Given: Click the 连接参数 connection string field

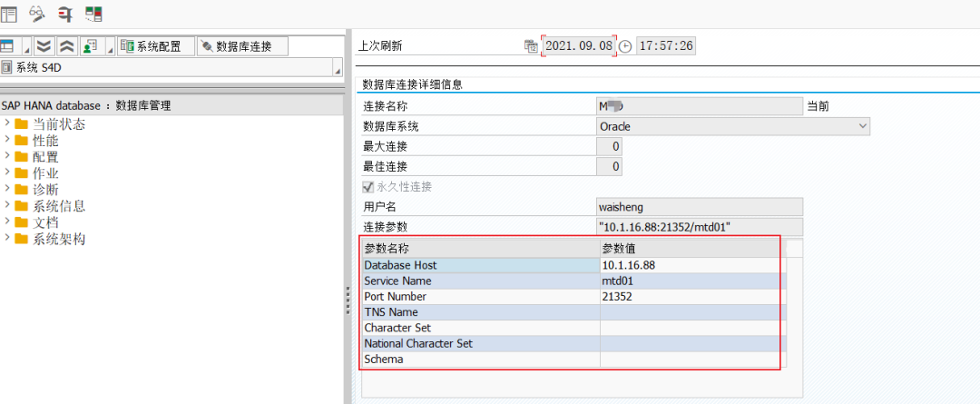Looking at the screenshot, I should point(700,227).
